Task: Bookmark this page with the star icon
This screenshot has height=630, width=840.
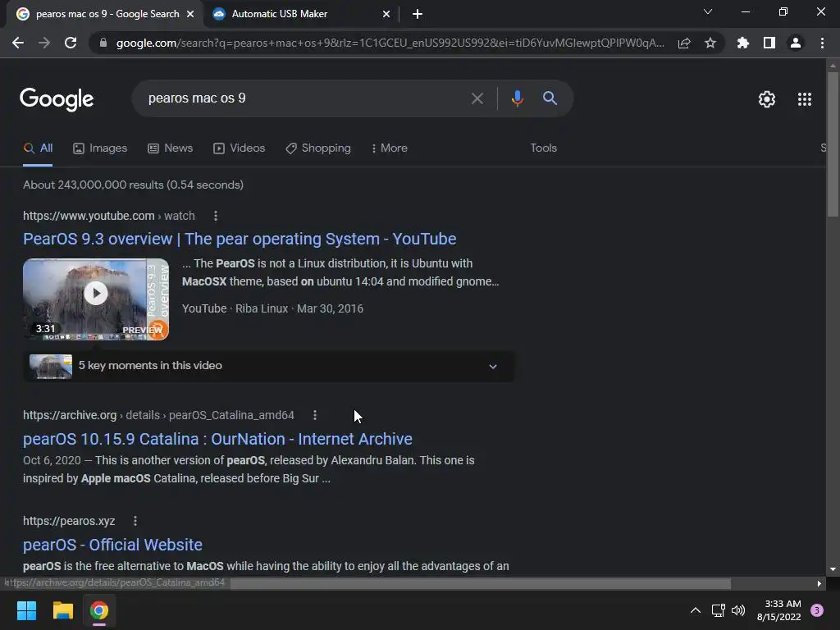Action: click(x=710, y=43)
